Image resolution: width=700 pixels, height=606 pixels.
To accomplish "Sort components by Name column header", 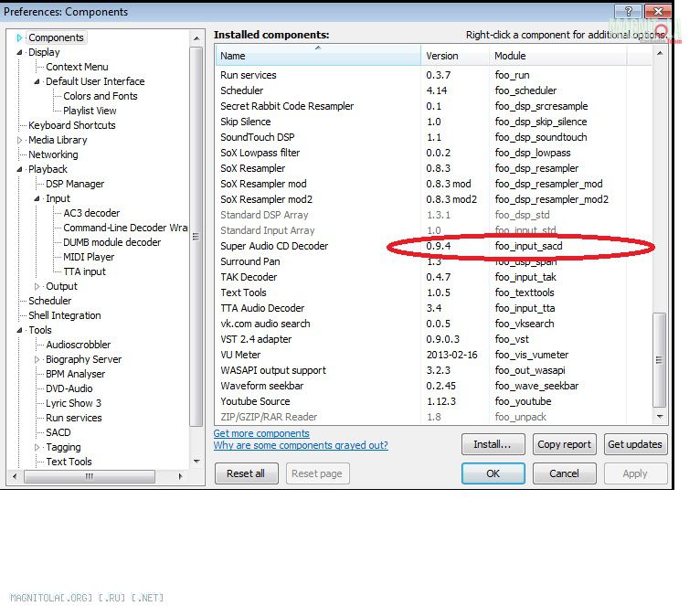I will (318, 56).
